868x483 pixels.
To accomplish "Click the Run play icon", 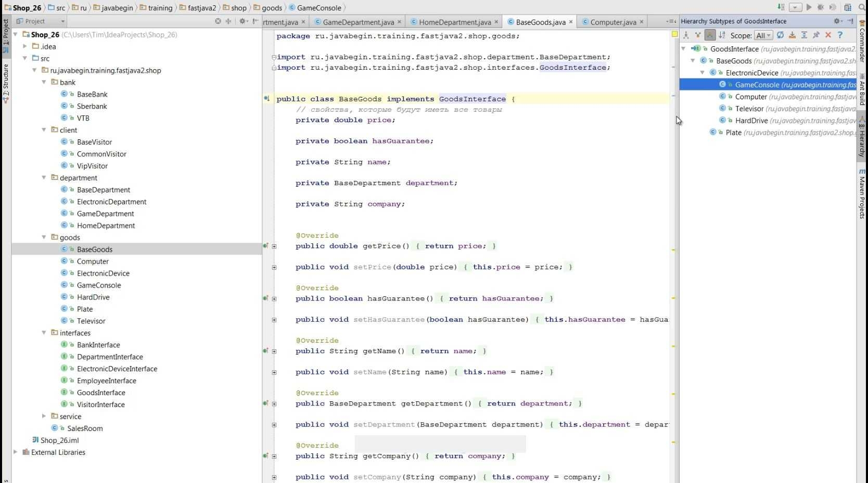I will (x=809, y=7).
